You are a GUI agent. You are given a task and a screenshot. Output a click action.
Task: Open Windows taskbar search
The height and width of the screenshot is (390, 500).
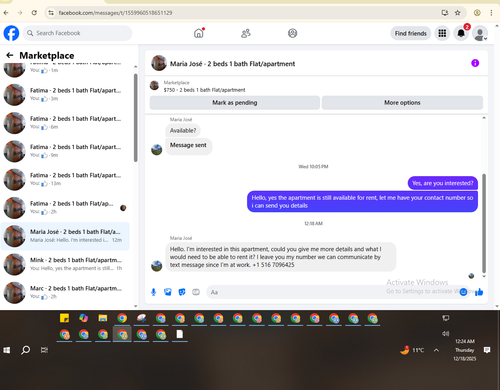(x=25, y=350)
